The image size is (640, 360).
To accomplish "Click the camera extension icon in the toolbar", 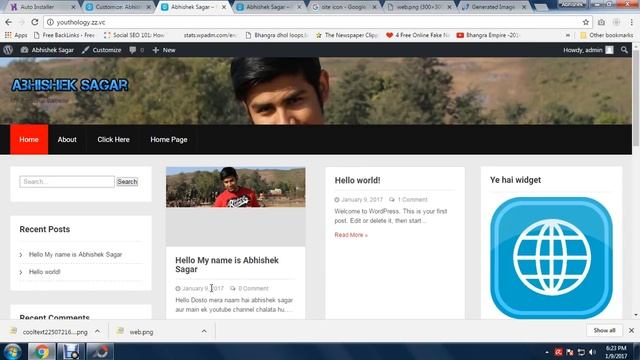I will [x=601, y=22].
